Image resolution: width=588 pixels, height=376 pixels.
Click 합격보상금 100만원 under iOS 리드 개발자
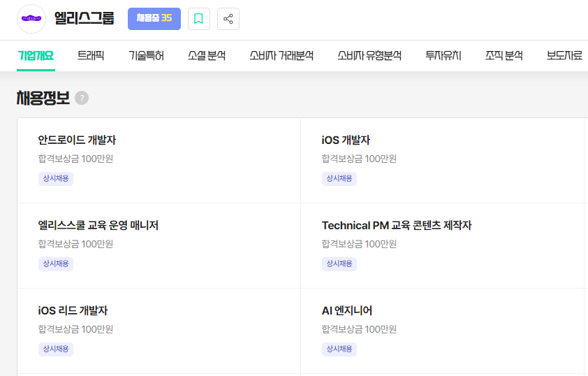pyautogui.click(x=75, y=329)
